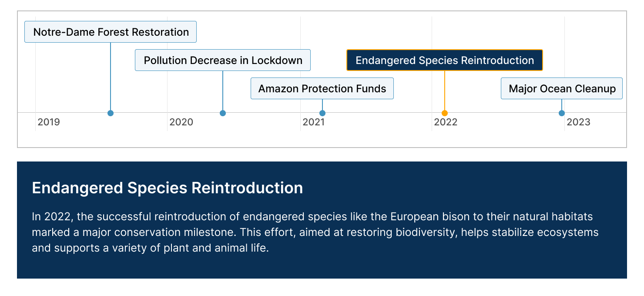
Task: Click the 2023 year label on axis
Action: (578, 122)
